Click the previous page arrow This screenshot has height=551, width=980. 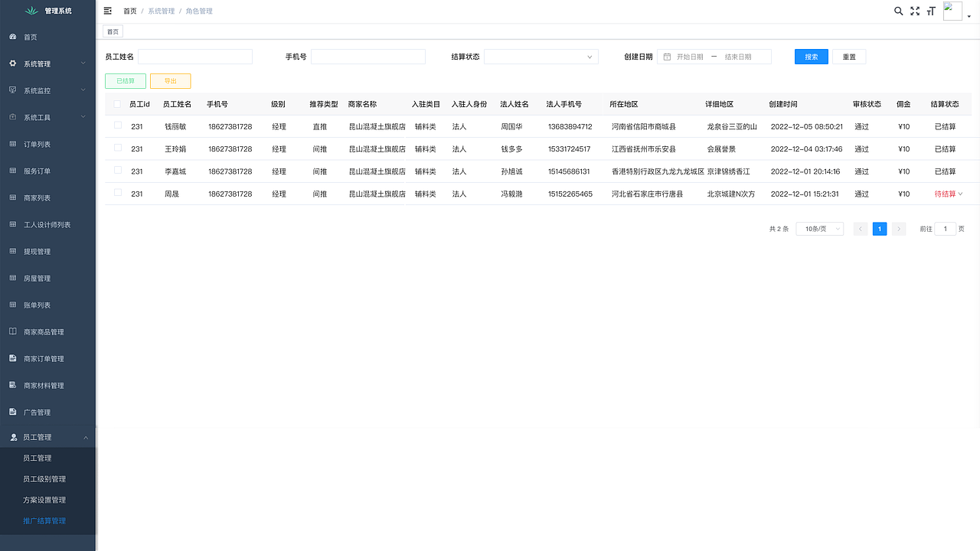click(861, 229)
